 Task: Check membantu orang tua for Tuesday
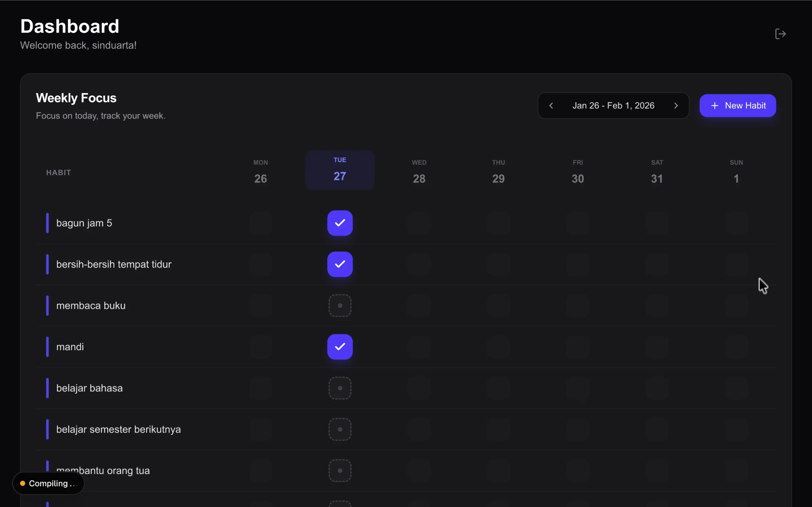point(340,470)
